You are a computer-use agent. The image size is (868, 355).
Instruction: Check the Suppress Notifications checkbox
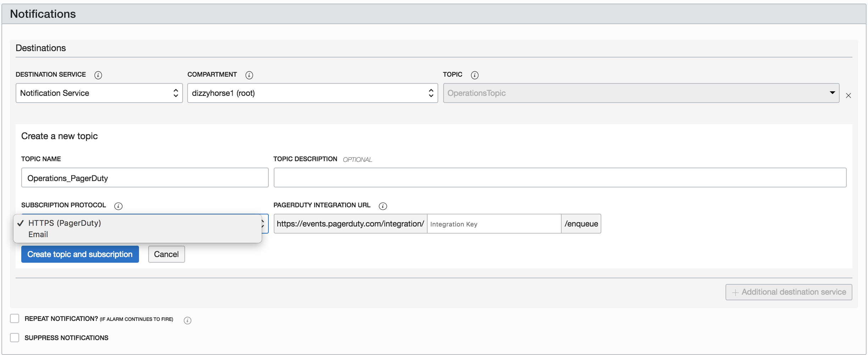click(x=15, y=338)
